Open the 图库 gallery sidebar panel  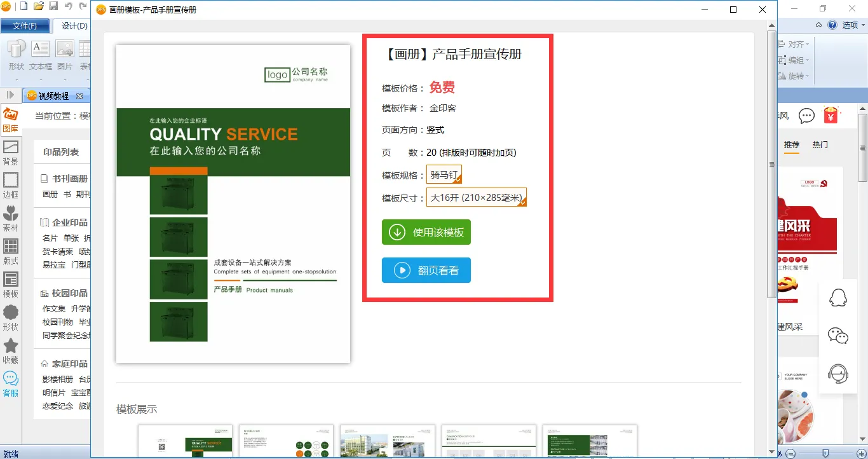pyautogui.click(x=11, y=120)
